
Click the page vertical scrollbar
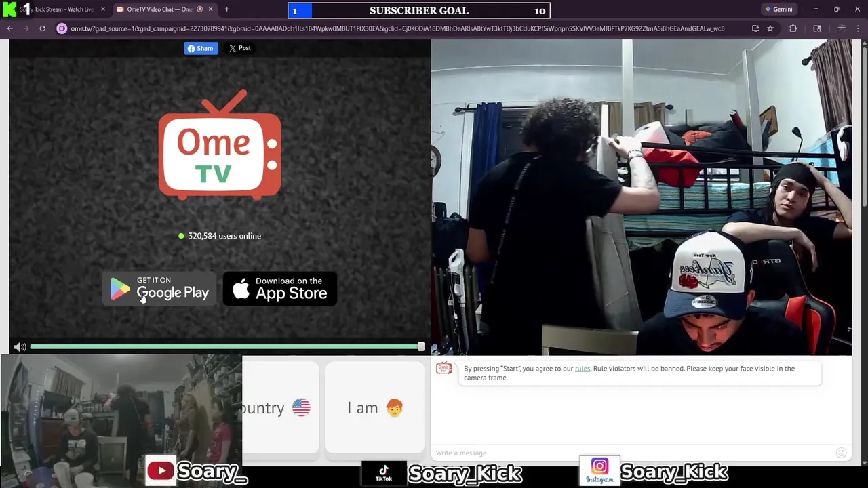pos(864,125)
